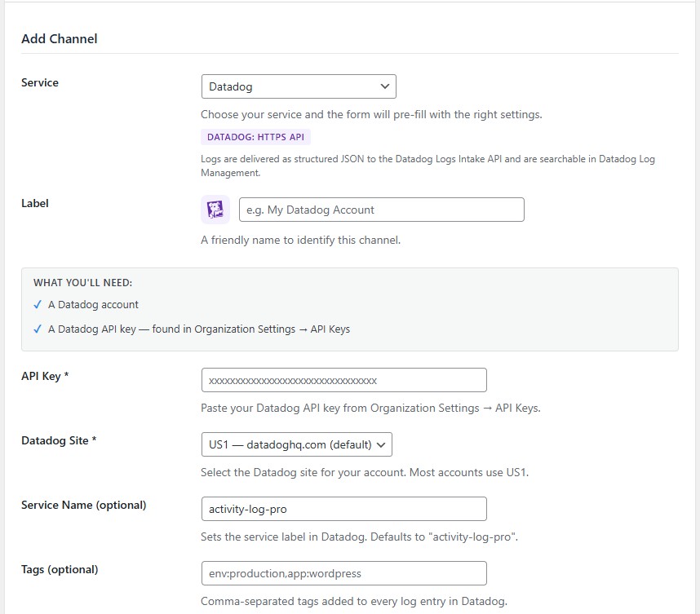Click the 'WHAT YOU'LL NEED:' heading
700x614 pixels.
click(82, 282)
